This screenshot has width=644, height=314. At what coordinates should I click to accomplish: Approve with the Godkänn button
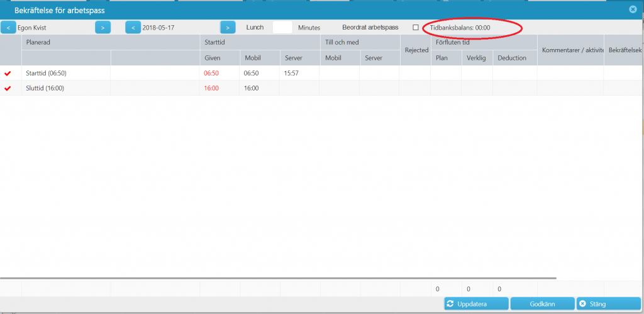543,304
